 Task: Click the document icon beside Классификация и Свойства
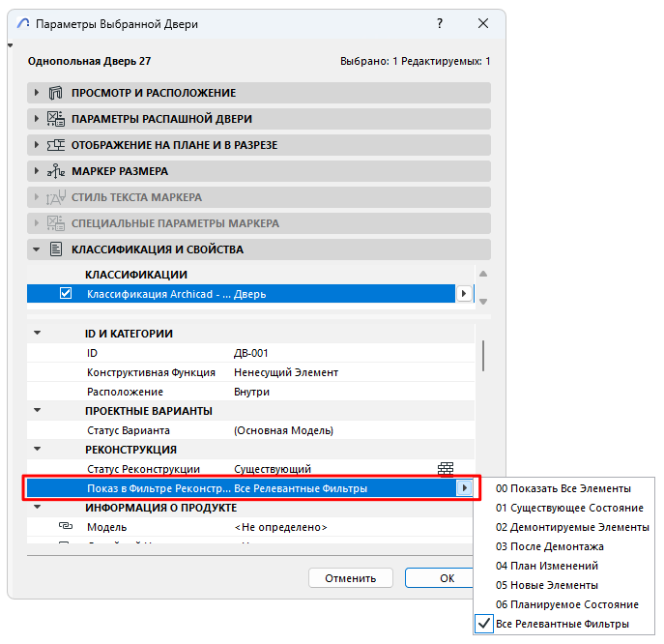coord(56,249)
